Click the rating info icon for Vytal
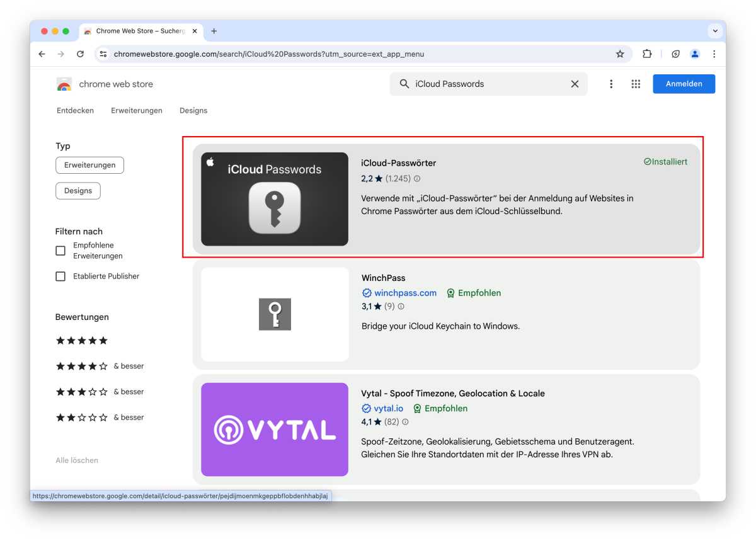Viewport: 756px width, 541px height. pos(405,422)
